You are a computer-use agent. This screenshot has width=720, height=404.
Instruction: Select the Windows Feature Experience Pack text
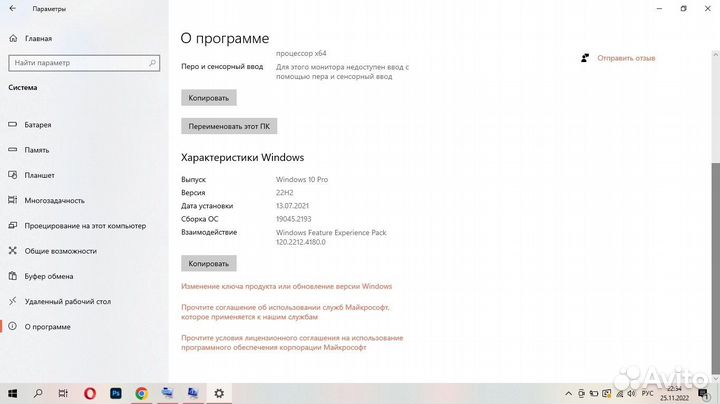coord(331,233)
